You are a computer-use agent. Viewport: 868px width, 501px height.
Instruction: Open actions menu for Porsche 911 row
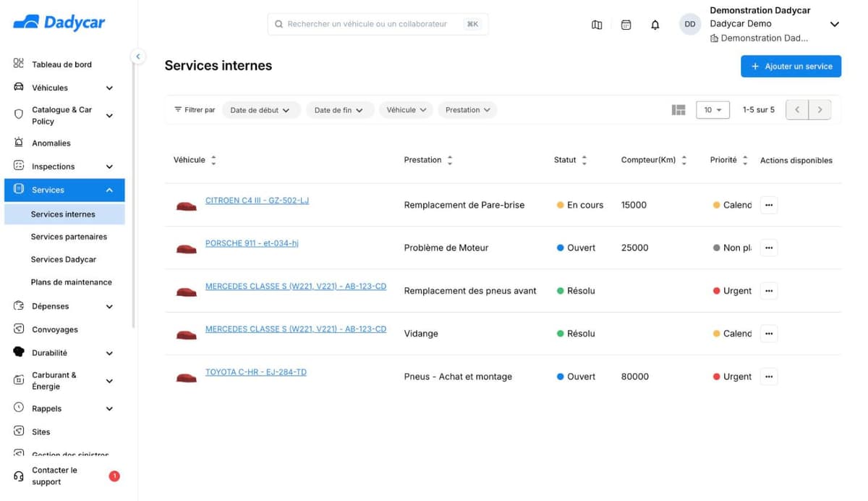[x=769, y=248]
